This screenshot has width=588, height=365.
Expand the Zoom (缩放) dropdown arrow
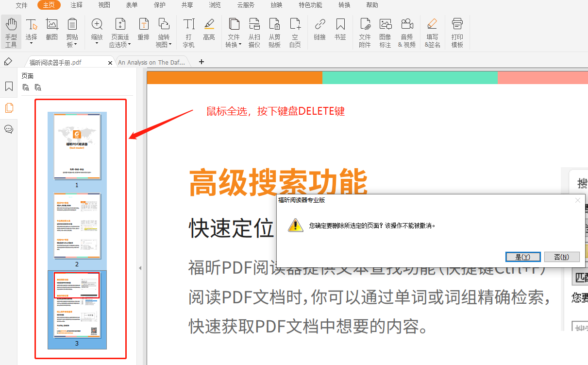click(97, 43)
